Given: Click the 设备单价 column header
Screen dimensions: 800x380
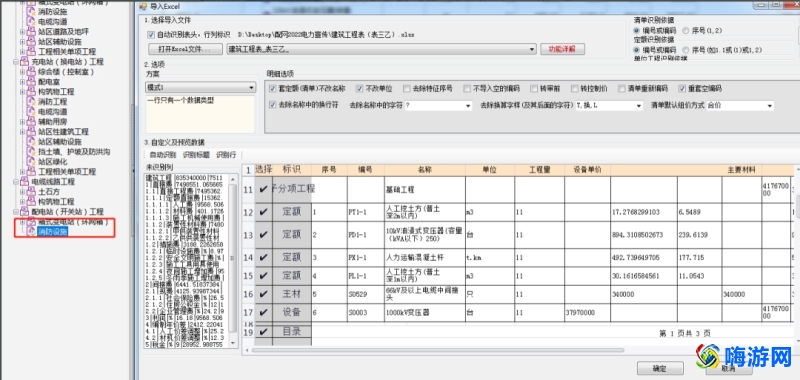Looking at the screenshot, I should (587, 170).
